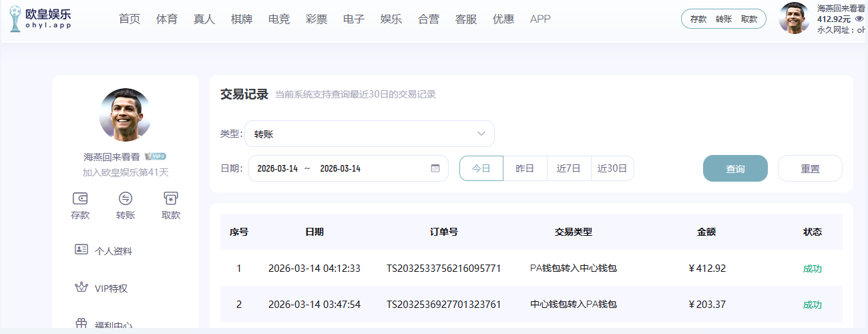Click 取款 in the header pill
The width and height of the screenshot is (868, 334).
pos(749,19)
